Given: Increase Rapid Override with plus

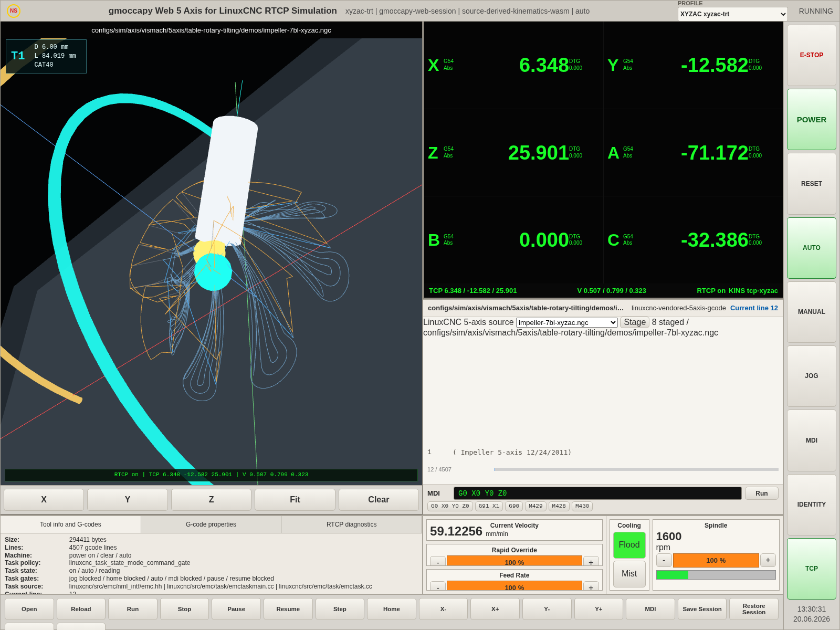Looking at the screenshot, I should 591,562.
